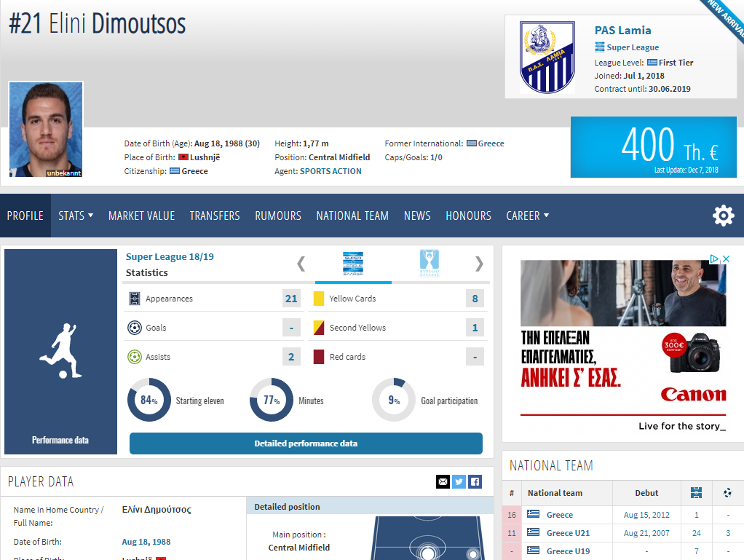The image size is (744, 560).
Task: Click the Aug 18, 1988 date of birth link
Action: (146, 542)
